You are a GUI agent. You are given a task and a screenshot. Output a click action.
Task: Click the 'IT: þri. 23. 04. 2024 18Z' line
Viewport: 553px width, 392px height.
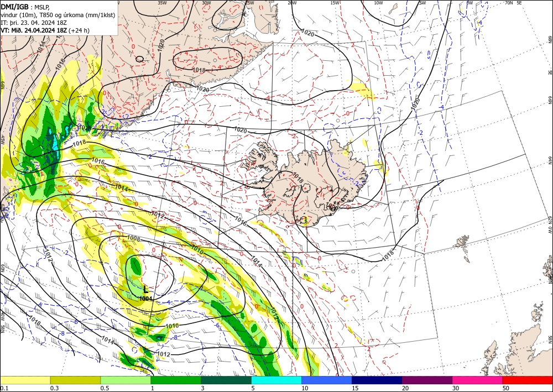34,23
